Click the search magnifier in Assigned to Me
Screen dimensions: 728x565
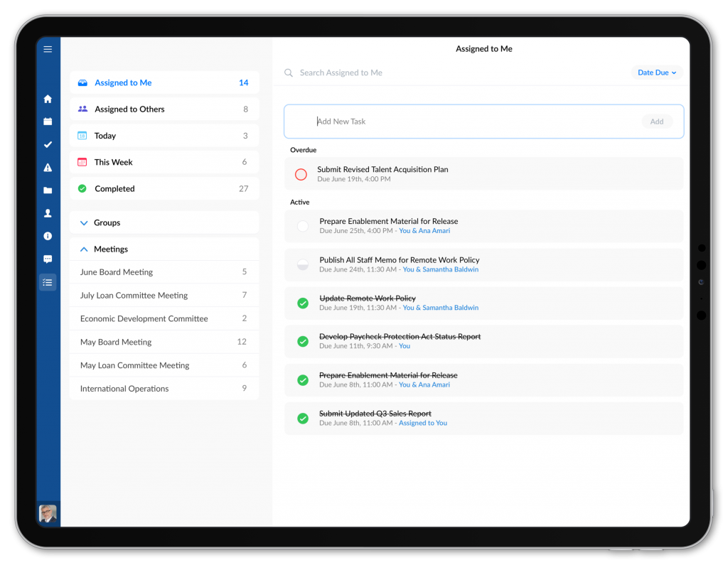[x=288, y=72]
